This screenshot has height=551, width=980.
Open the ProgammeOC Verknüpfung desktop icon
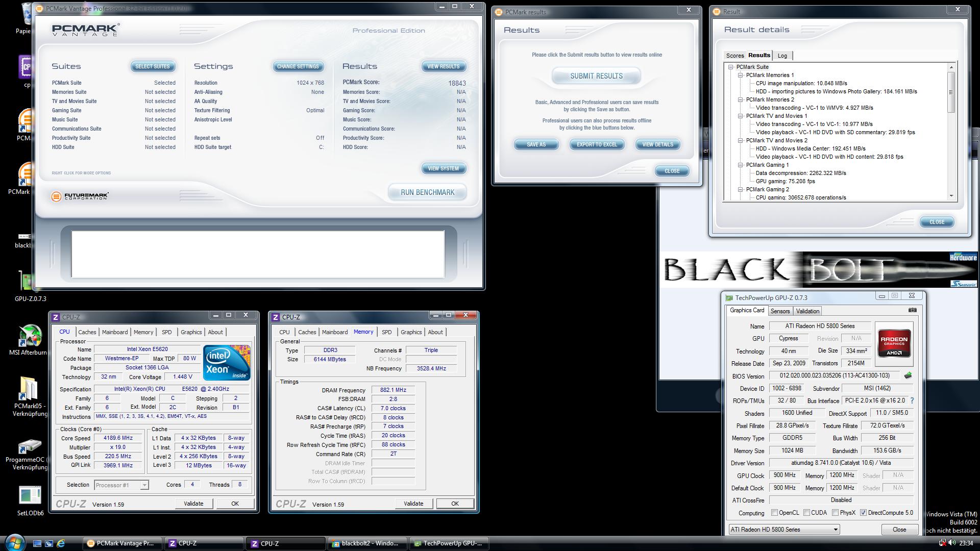coord(30,446)
